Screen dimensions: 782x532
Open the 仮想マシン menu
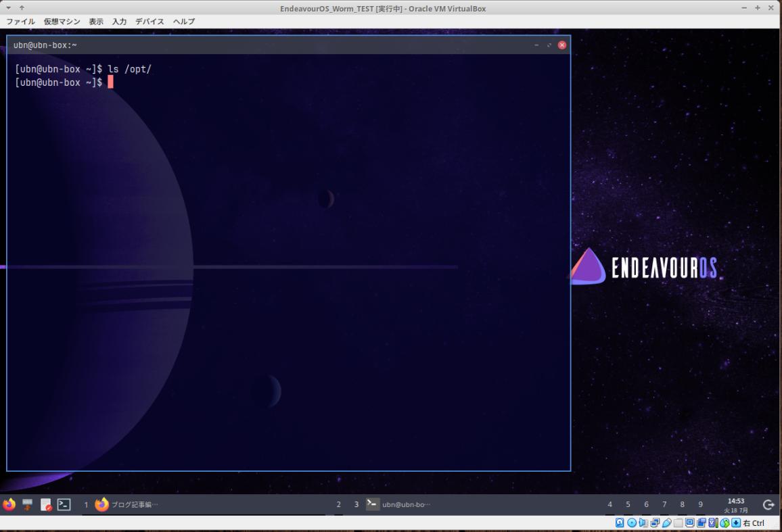pyautogui.click(x=62, y=22)
